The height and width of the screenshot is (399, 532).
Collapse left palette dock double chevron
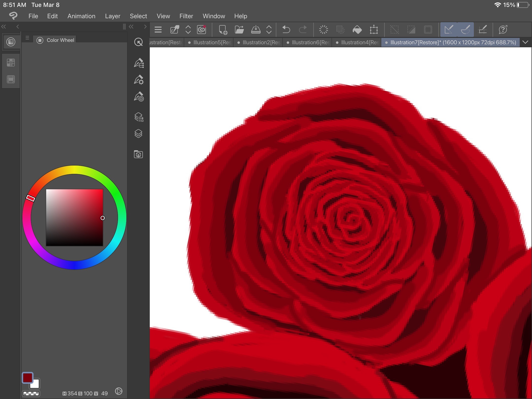tap(4, 27)
